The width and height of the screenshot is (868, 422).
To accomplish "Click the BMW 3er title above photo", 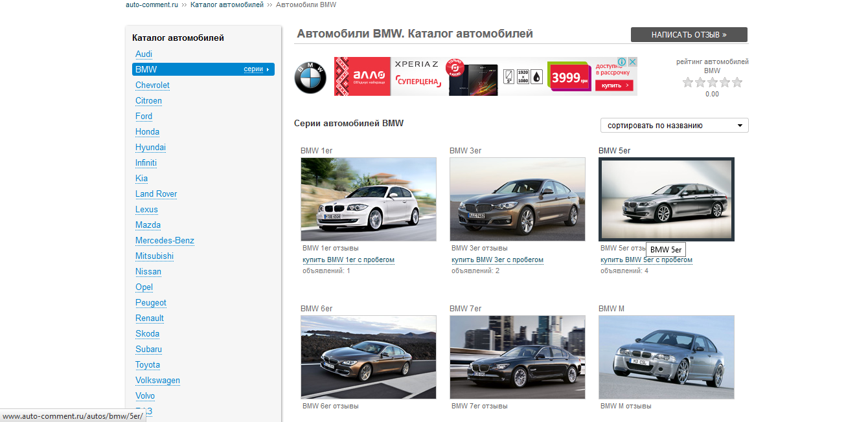I will (465, 151).
